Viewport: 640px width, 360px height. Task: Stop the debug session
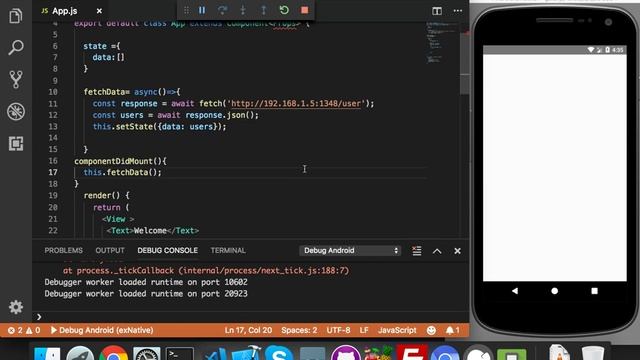pyautogui.click(x=304, y=10)
